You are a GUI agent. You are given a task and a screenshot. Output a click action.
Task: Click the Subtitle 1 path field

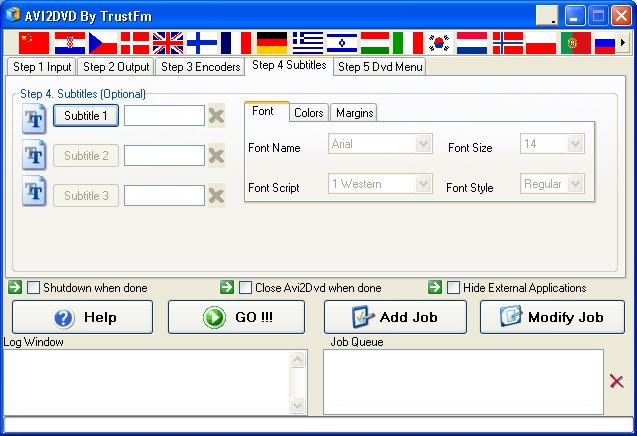point(164,116)
